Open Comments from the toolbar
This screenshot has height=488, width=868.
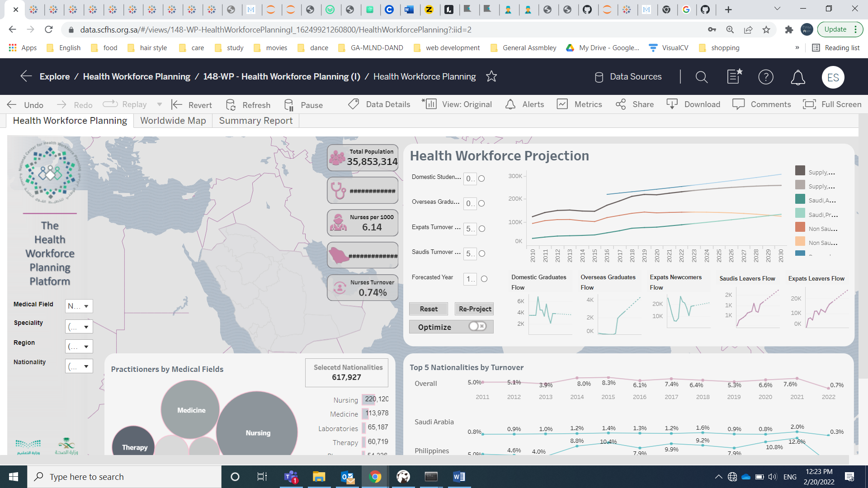click(738, 104)
